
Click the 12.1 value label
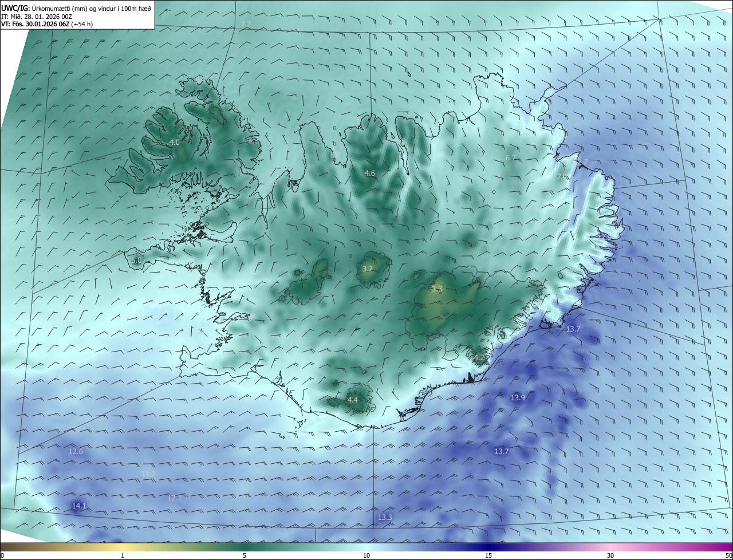coord(175,498)
